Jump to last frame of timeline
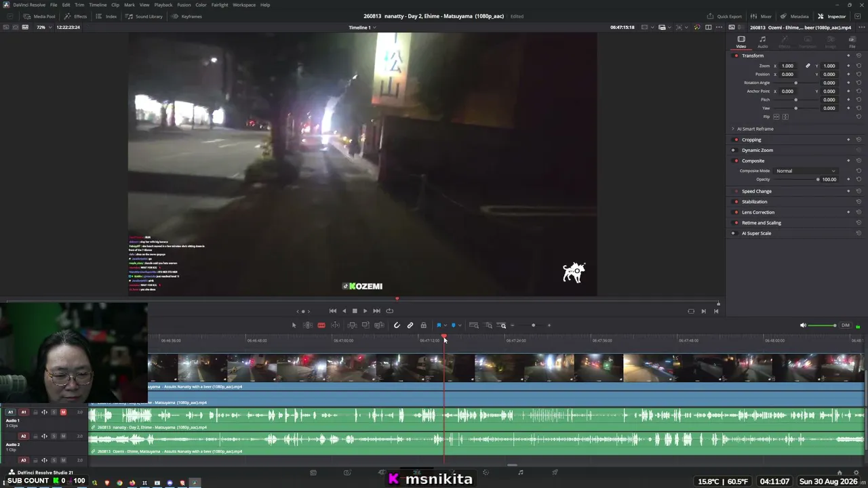The height and width of the screenshot is (488, 868). 376,311
